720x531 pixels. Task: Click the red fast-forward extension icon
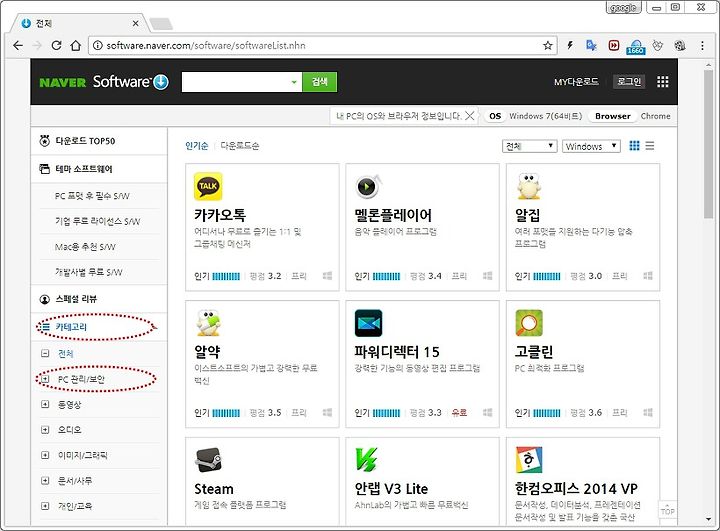coord(614,45)
